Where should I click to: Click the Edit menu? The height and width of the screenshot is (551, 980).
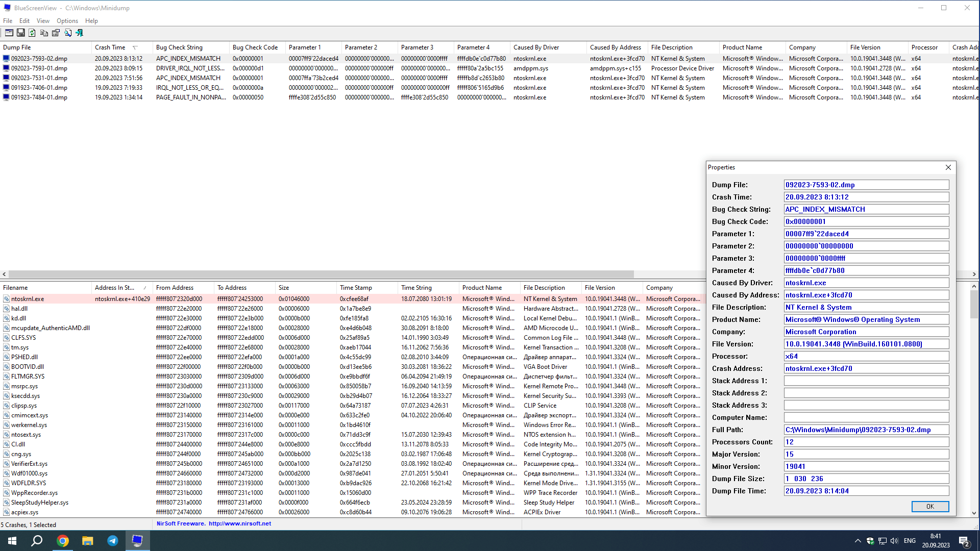(24, 21)
